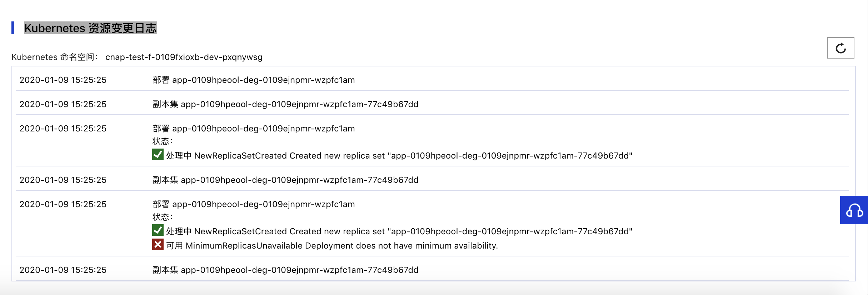Click red X MinimumReplicasUnavailable status icon
The image size is (868, 295).
coord(158,245)
